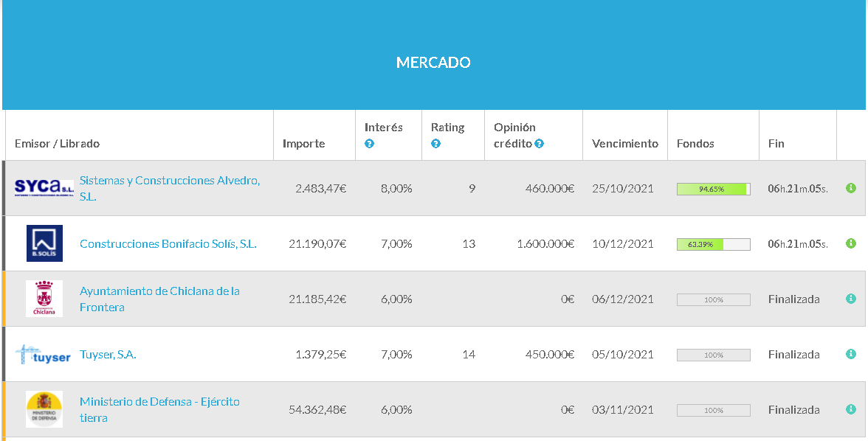Click the Fondos column header

click(x=695, y=144)
